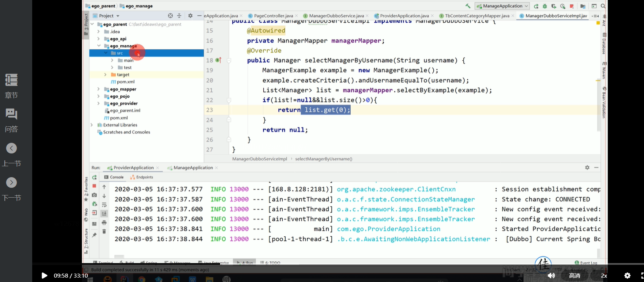
Task: Click the print console icon
Action: (x=104, y=222)
